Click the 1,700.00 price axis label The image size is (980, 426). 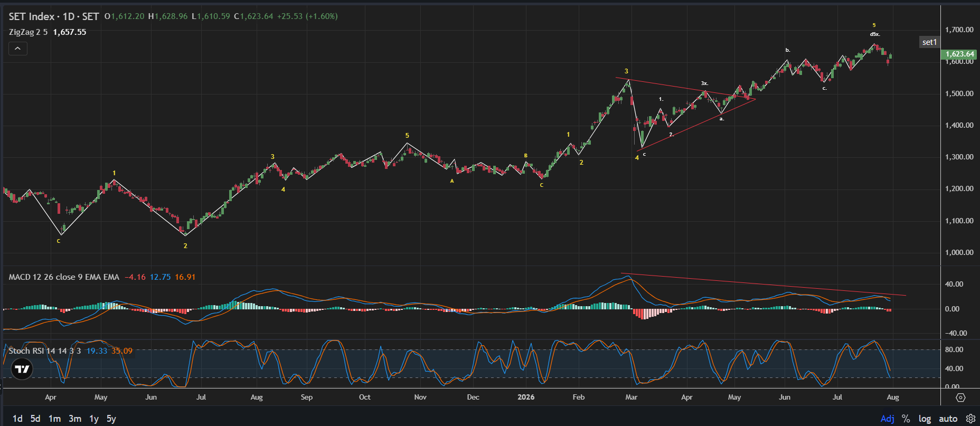click(x=959, y=30)
